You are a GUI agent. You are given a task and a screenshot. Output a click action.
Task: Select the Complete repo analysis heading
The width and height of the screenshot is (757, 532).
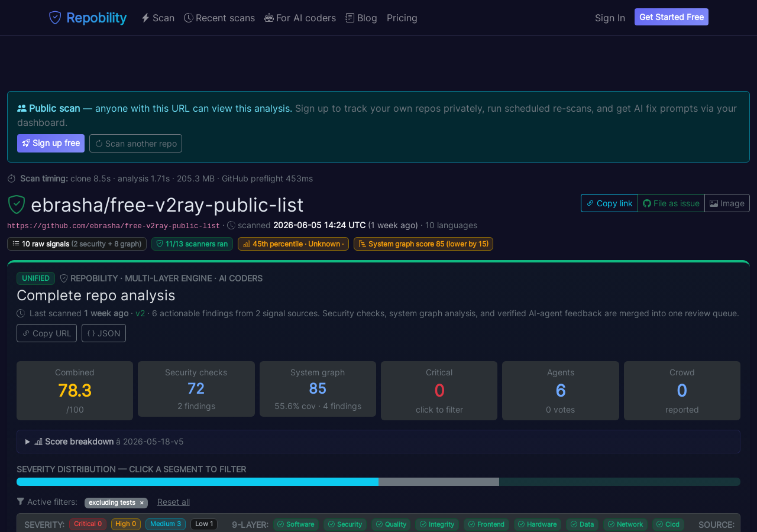pos(96,295)
